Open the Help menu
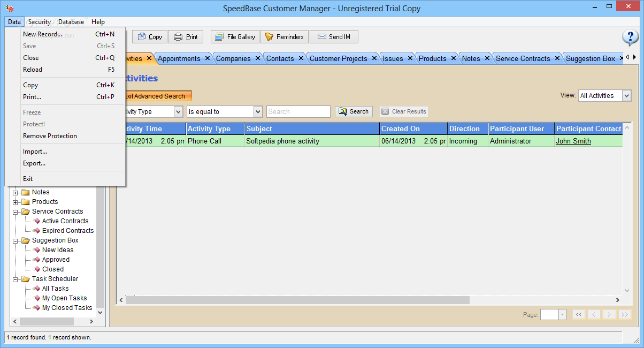The image size is (644, 348). pos(98,22)
